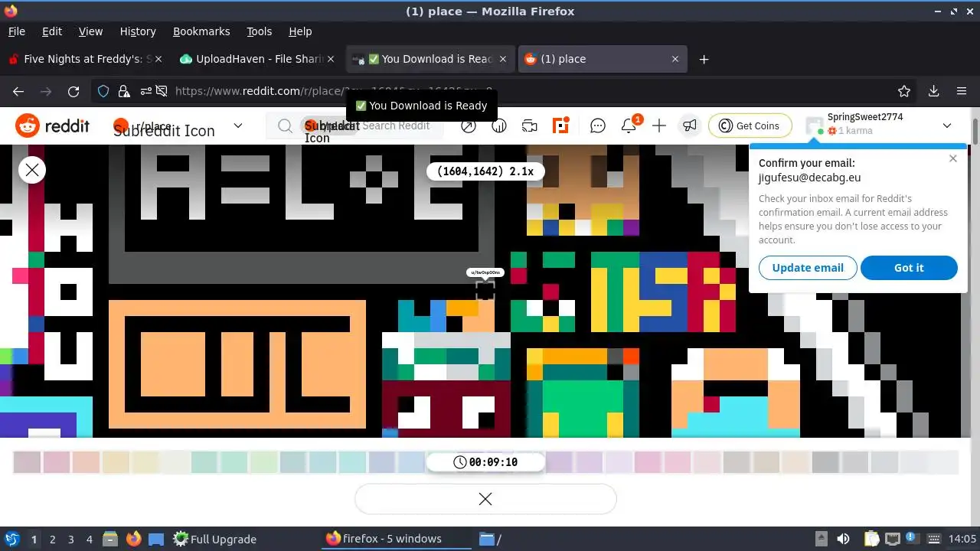Open the Firefox hamburger menu

(962, 91)
